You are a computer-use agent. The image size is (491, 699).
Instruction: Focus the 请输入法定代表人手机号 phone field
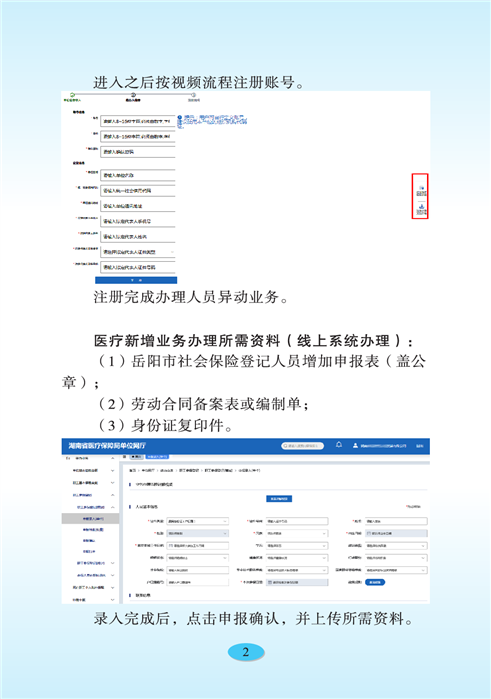[138, 221]
